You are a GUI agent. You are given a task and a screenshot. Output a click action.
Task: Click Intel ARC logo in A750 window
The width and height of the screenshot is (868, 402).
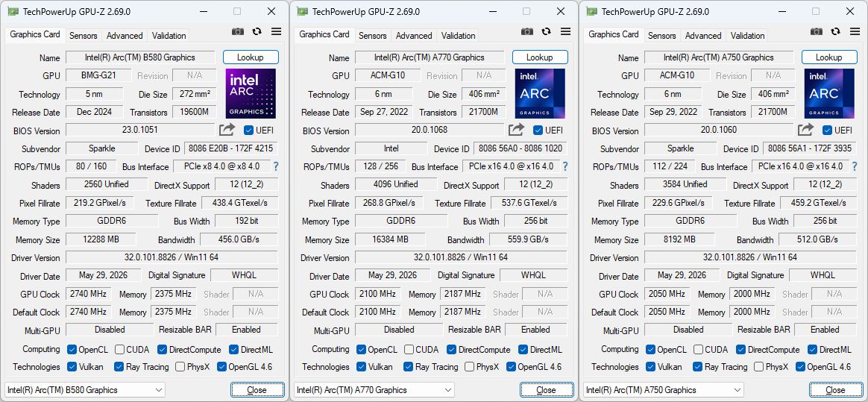pyautogui.click(x=829, y=93)
